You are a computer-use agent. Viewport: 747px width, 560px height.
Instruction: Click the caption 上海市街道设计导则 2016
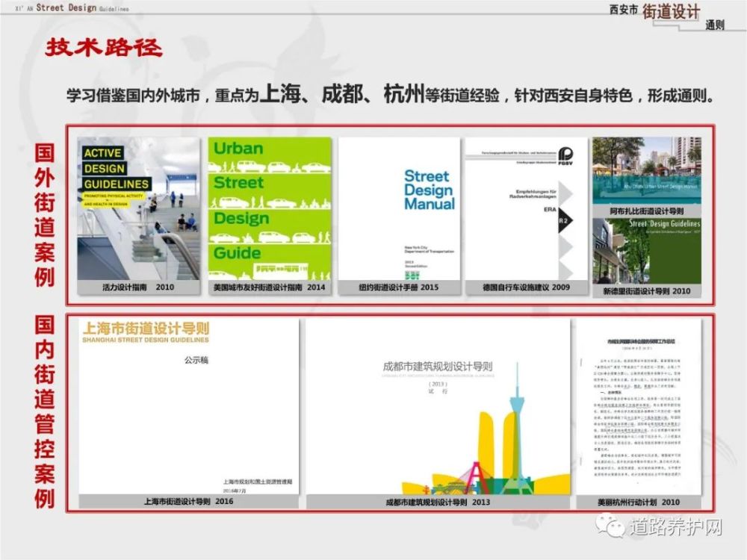coord(189,502)
